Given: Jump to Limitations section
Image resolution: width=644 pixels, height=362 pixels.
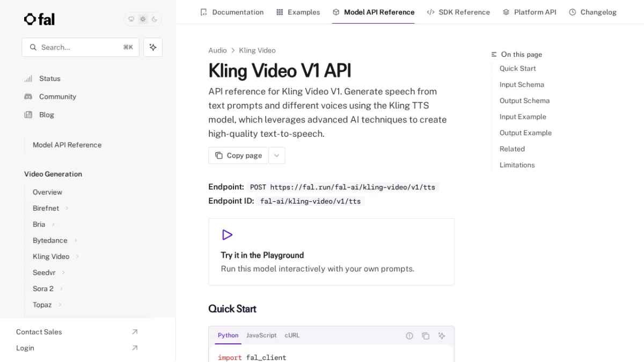Looking at the screenshot, I should (x=517, y=165).
